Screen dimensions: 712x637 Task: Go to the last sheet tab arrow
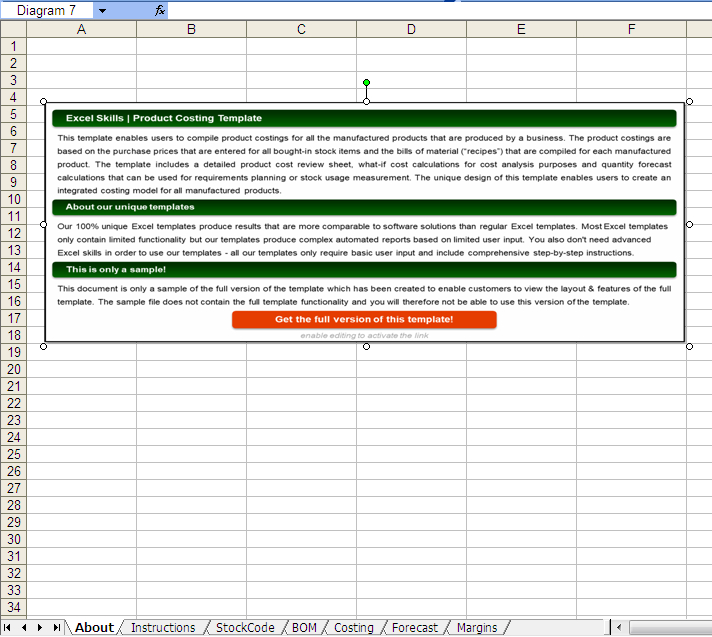point(56,627)
